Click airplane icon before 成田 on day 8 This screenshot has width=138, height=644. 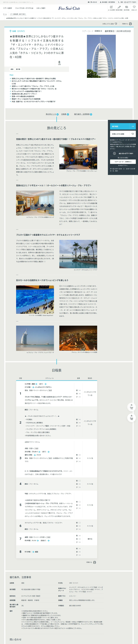tap(33, 552)
